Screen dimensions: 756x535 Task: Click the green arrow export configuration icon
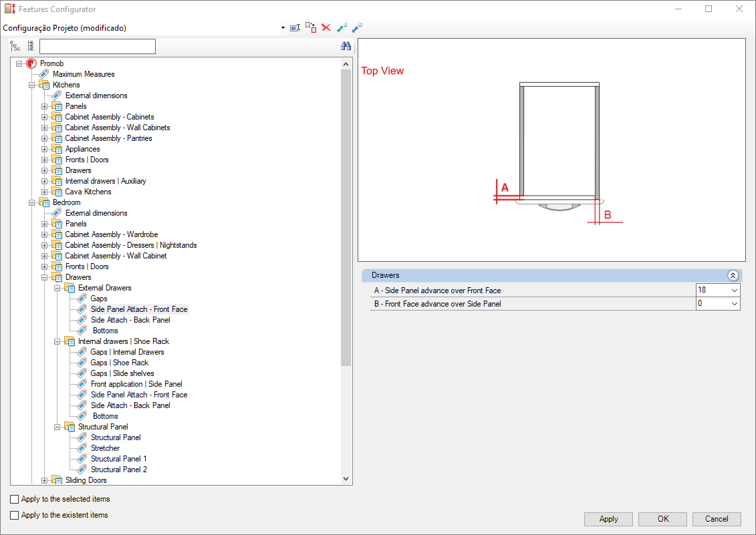(x=342, y=28)
